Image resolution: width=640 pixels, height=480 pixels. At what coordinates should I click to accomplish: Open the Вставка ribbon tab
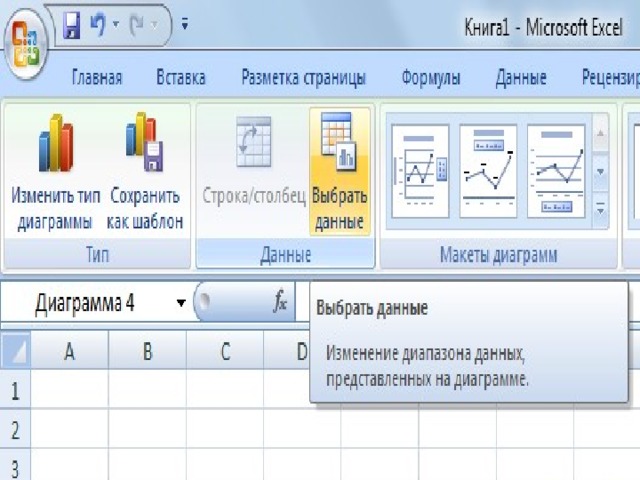[x=181, y=78]
